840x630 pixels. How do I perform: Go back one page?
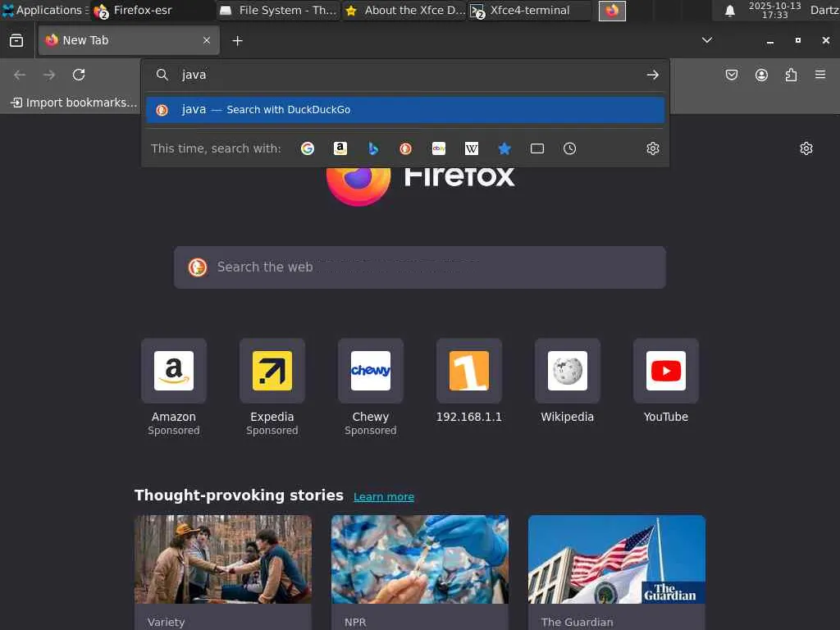click(20, 75)
